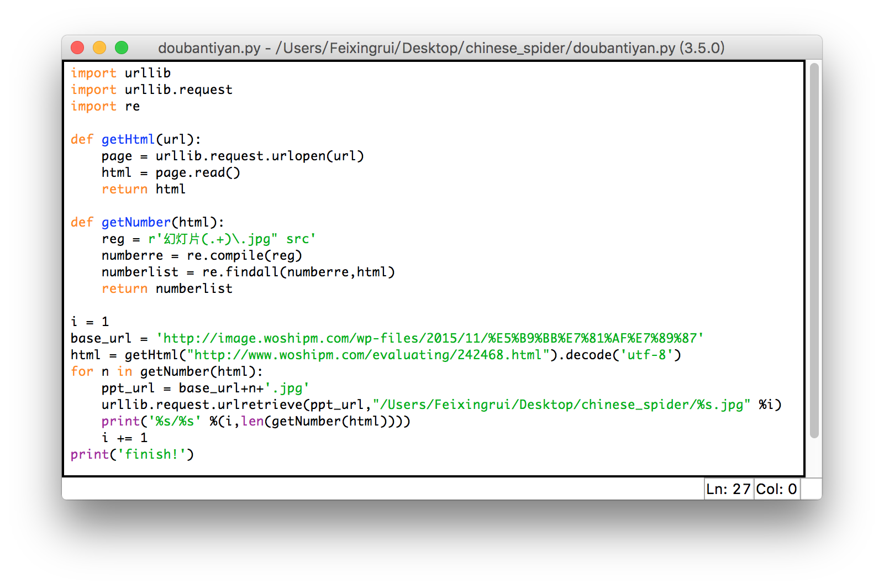Click the 'getNumber' function definition name
Image resolution: width=884 pixels, height=588 pixels.
pos(136,222)
